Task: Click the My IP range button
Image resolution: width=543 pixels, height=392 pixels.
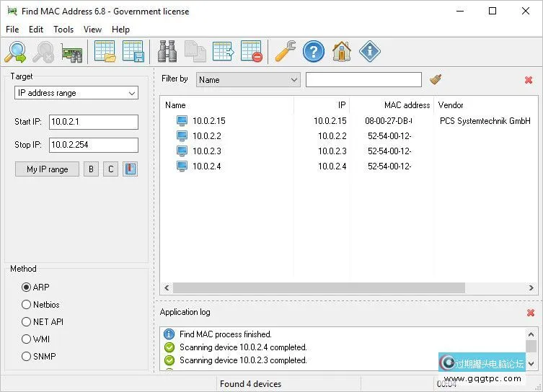Action: [x=48, y=169]
